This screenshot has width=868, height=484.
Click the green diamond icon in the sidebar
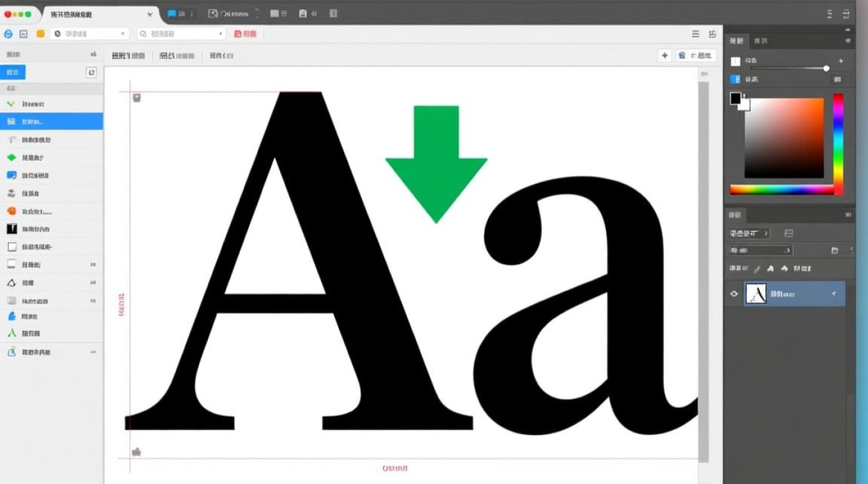point(11,157)
